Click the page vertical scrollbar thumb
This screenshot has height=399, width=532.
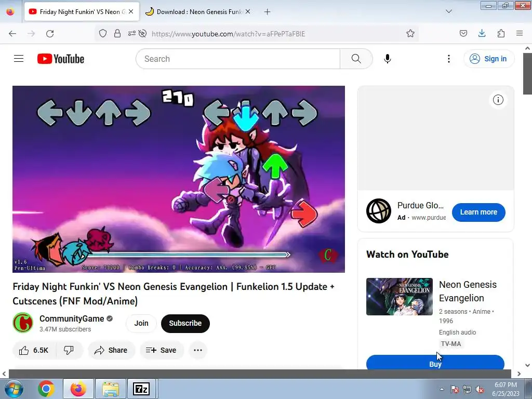pos(527,73)
